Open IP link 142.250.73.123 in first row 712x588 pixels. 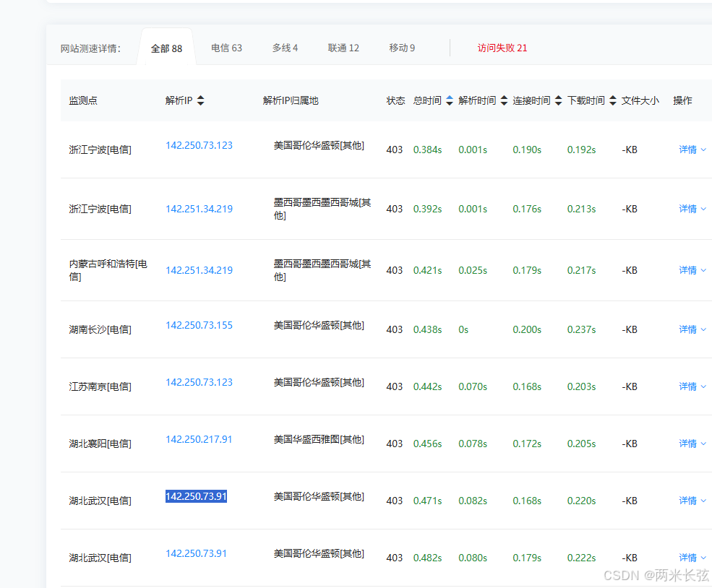coord(199,145)
